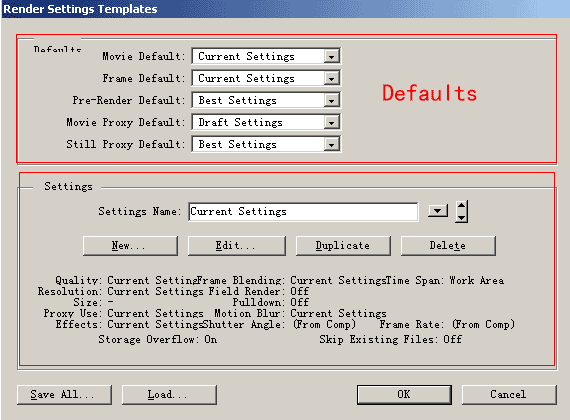Click the Save All... button

click(x=64, y=395)
